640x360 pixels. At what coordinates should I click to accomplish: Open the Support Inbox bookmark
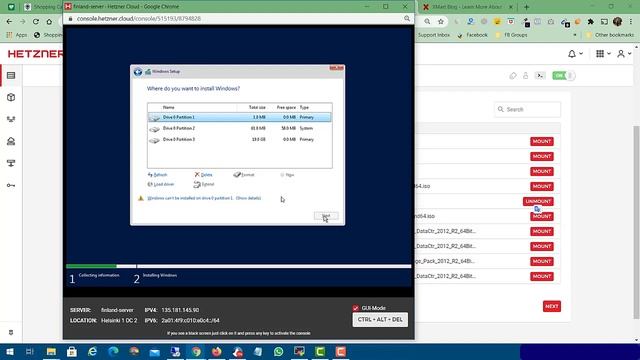(x=433, y=35)
